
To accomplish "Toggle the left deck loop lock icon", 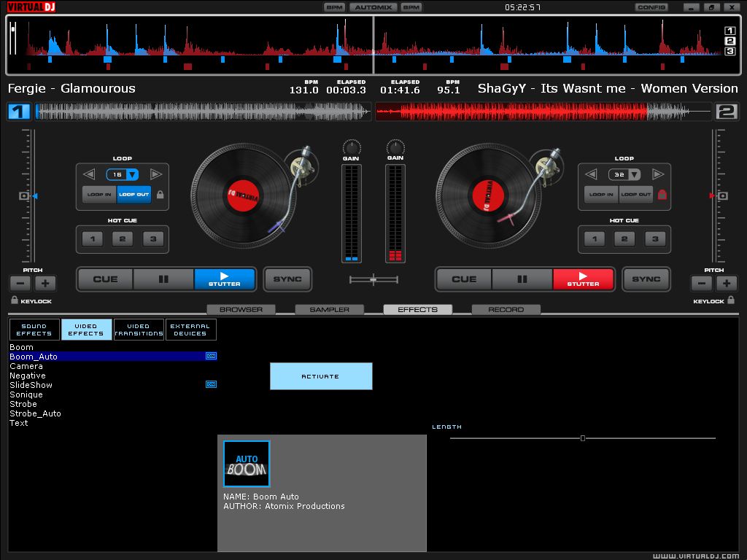I will coord(160,195).
